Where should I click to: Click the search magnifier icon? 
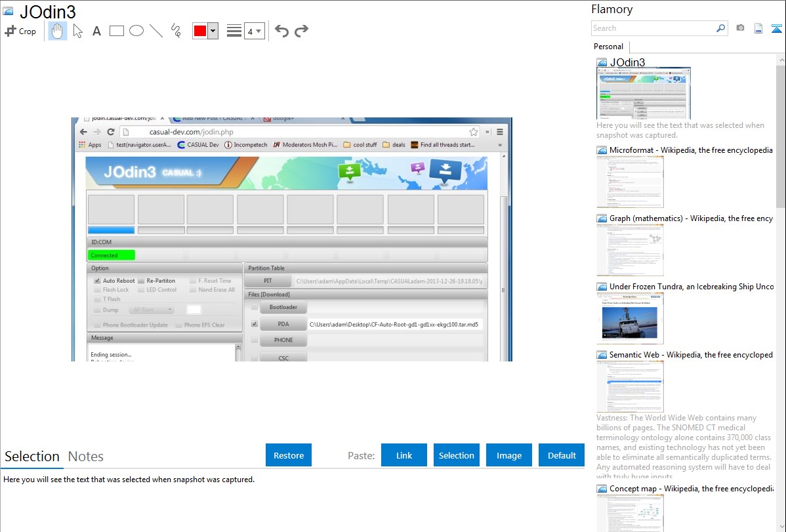[x=721, y=28]
